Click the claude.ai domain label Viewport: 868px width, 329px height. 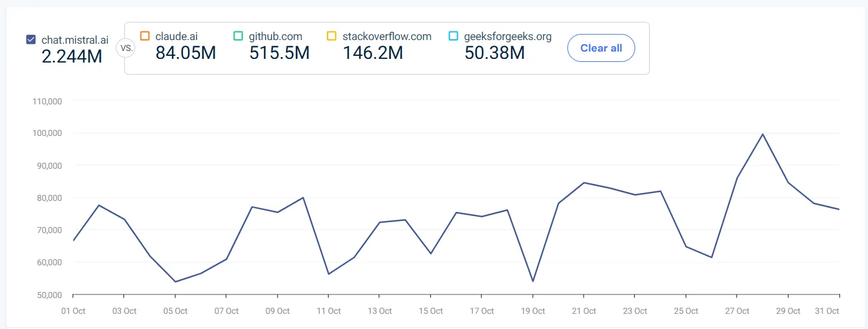point(176,36)
